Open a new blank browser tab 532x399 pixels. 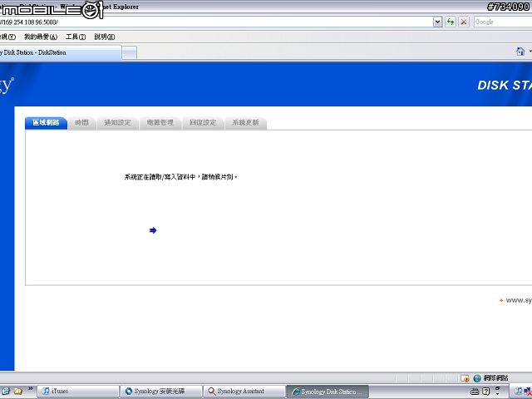[130, 53]
